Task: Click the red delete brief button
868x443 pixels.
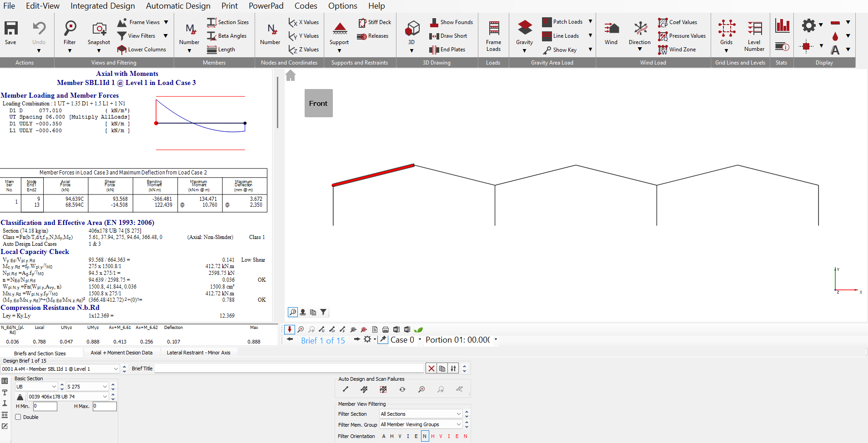Action: tap(431, 368)
